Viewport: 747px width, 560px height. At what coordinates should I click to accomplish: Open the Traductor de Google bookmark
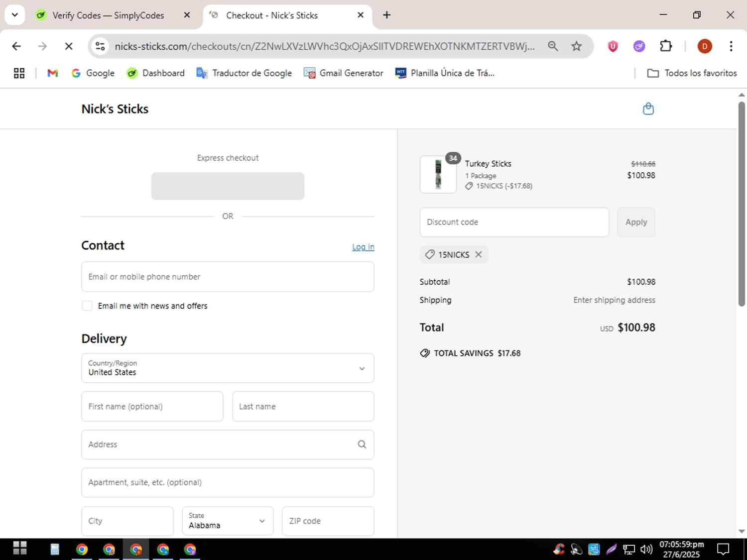pos(244,73)
